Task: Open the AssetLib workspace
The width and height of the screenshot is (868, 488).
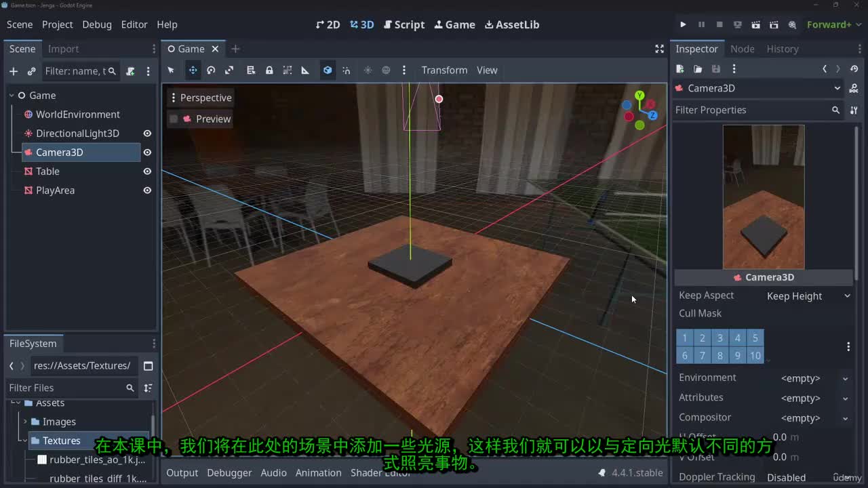Action: pyautogui.click(x=512, y=24)
